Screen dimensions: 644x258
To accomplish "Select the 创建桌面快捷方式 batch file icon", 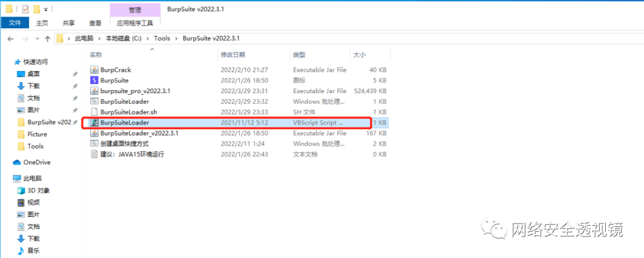I will click(x=94, y=143).
